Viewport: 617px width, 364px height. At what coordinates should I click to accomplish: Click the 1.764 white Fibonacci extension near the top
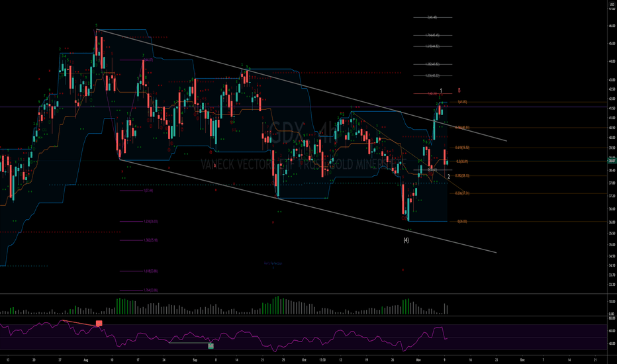coord(432,35)
